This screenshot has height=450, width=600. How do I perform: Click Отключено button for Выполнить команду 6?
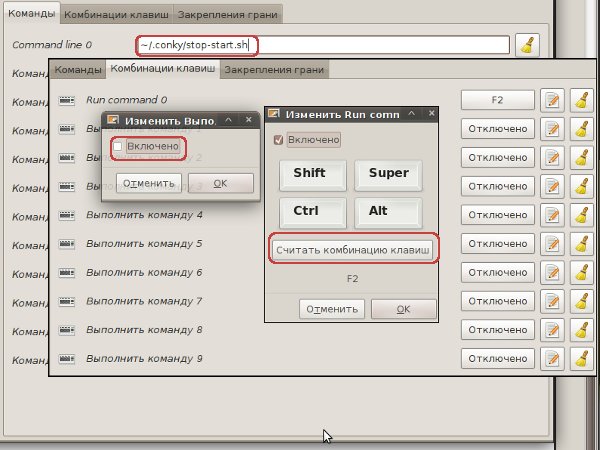(497, 272)
